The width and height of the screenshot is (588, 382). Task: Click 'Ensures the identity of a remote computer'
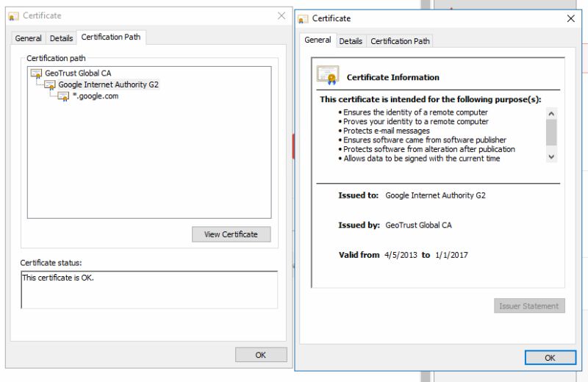[415, 112]
